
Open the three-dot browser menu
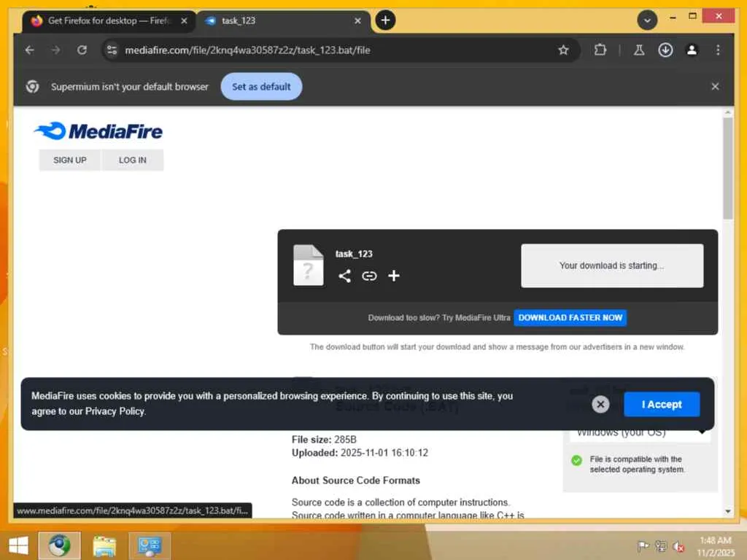click(x=718, y=50)
